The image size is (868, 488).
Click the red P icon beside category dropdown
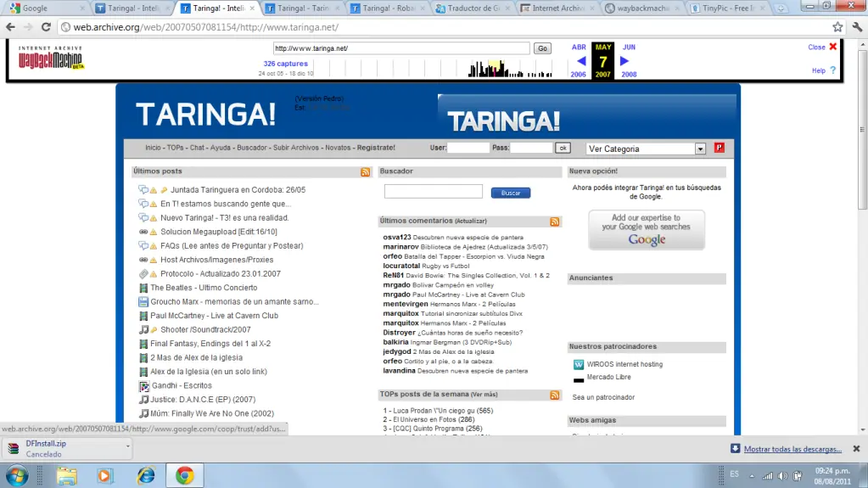pos(719,148)
